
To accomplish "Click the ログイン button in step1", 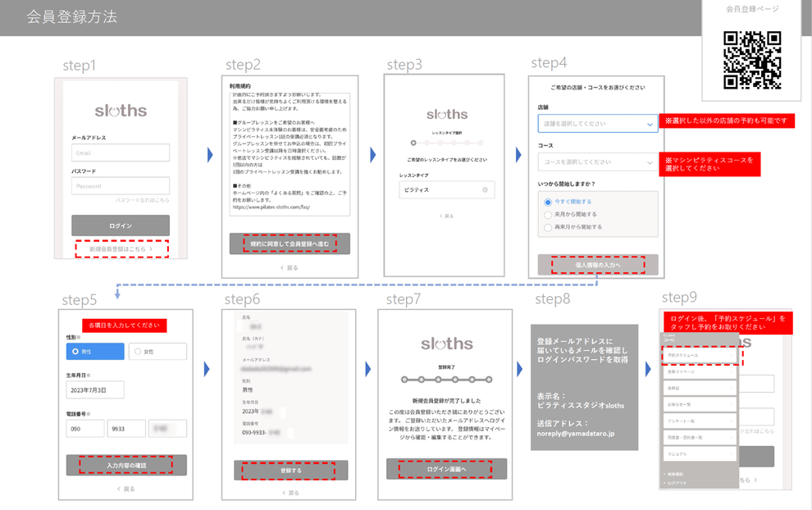I will click(x=120, y=225).
